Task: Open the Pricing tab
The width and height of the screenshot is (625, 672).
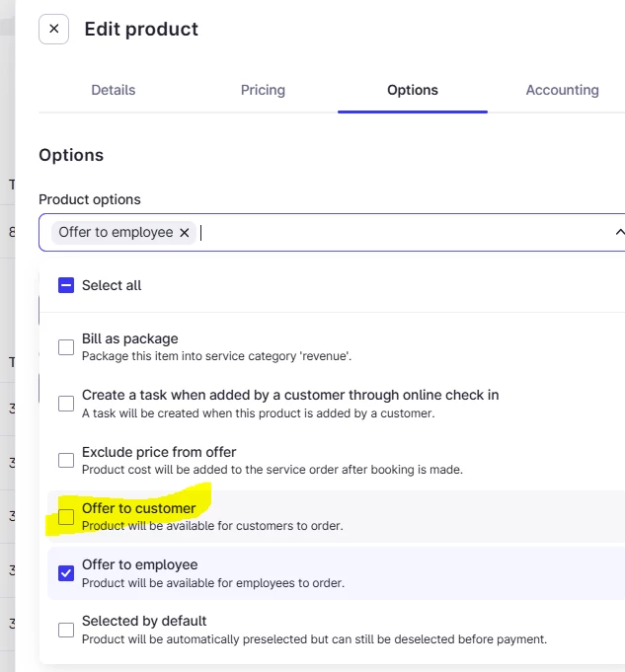Action: [x=263, y=90]
